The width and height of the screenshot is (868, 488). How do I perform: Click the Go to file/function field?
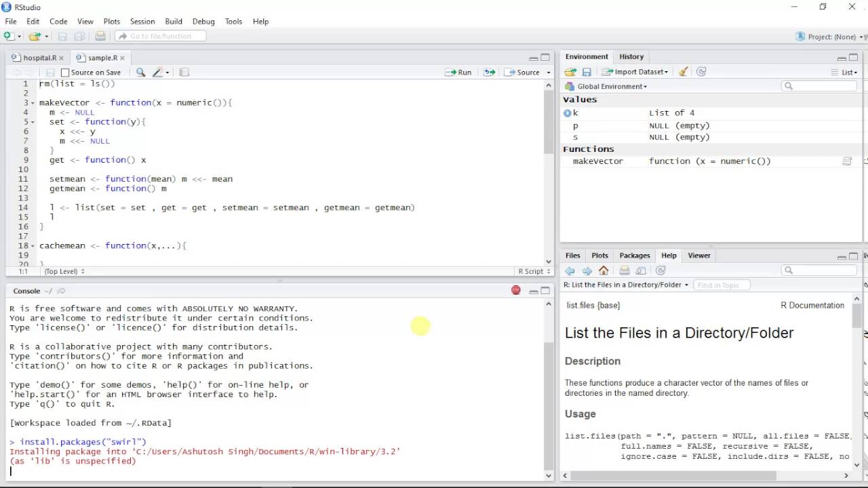pyautogui.click(x=160, y=36)
